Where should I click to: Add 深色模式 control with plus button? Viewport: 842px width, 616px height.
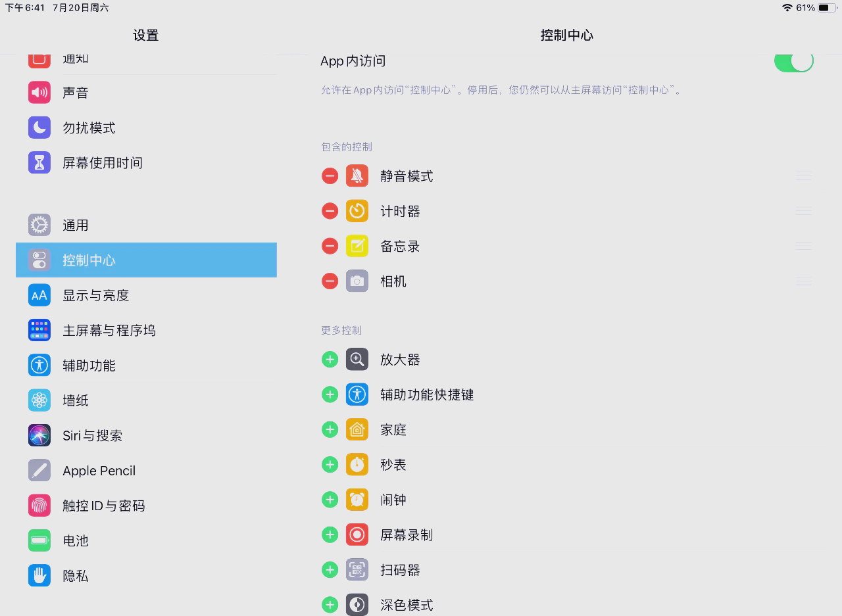tap(330, 604)
